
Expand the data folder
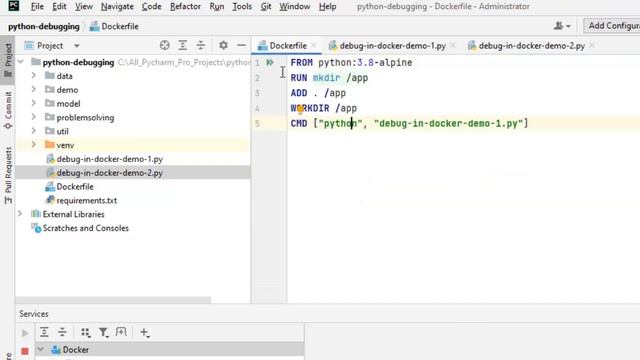click(33, 76)
